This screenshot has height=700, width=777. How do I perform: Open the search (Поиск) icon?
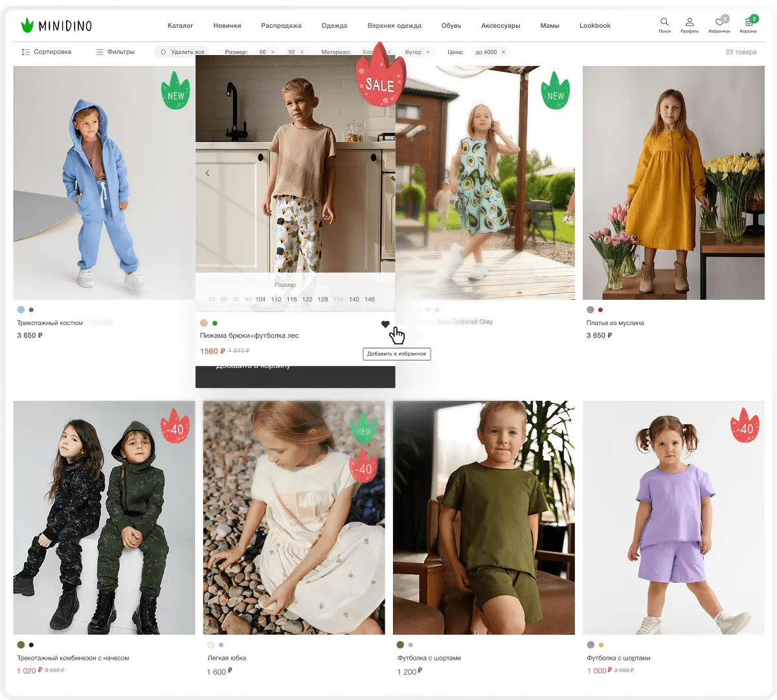pyautogui.click(x=664, y=23)
